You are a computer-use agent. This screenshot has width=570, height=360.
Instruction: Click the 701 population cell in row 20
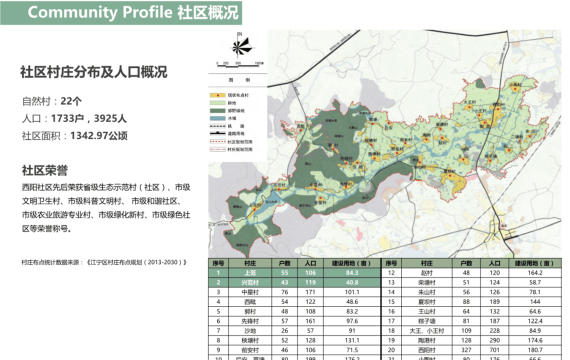point(494,350)
